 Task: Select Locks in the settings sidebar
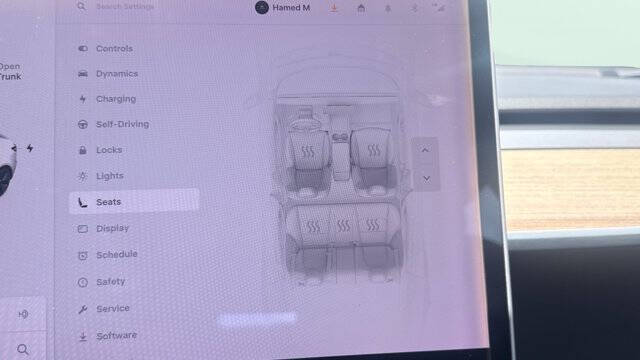coord(100,150)
